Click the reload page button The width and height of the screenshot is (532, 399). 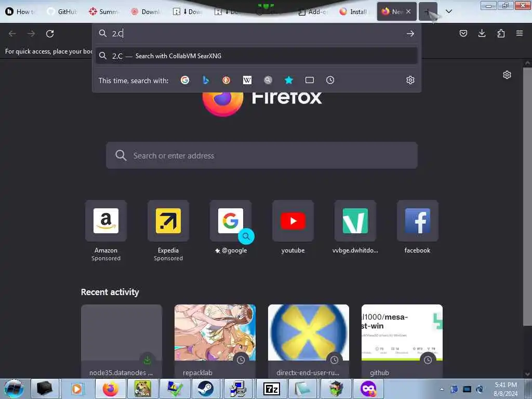pyautogui.click(x=50, y=34)
